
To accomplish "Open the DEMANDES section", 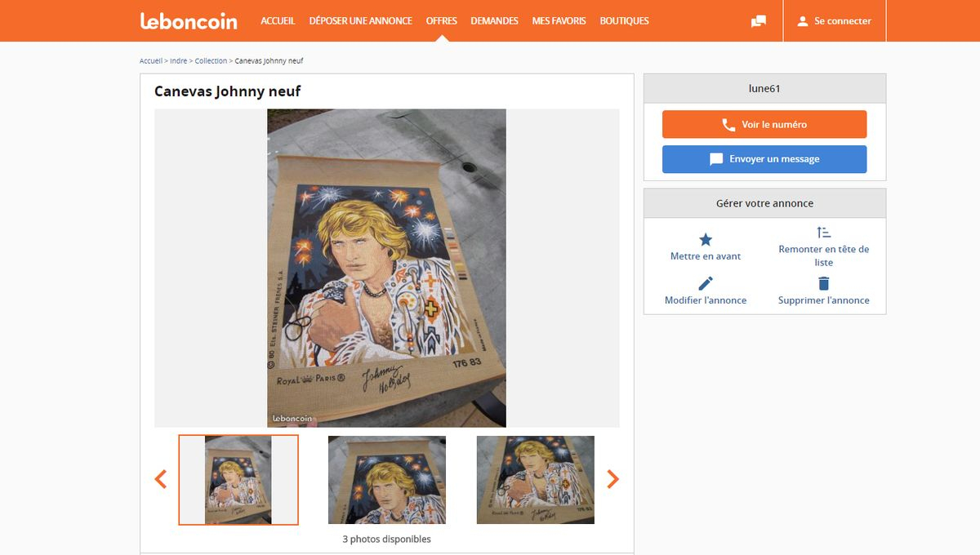I will coord(494,21).
